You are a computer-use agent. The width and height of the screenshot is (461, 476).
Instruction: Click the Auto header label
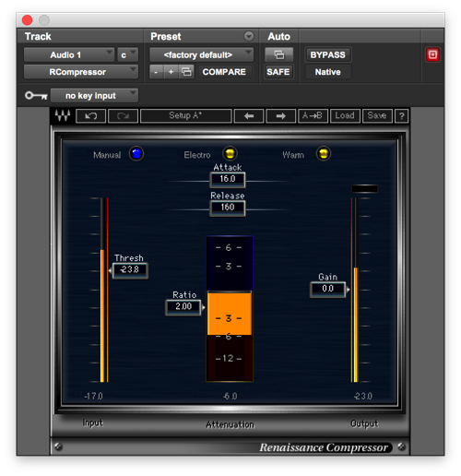pyautogui.click(x=278, y=36)
